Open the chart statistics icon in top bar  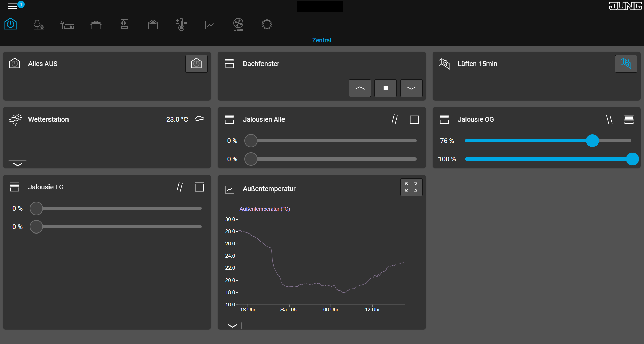210,25
